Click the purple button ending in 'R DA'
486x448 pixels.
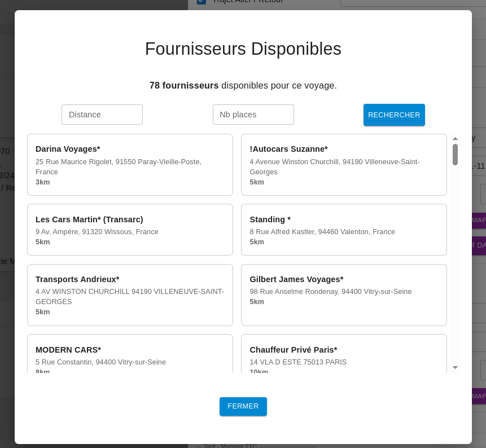(x=479, y=245)
